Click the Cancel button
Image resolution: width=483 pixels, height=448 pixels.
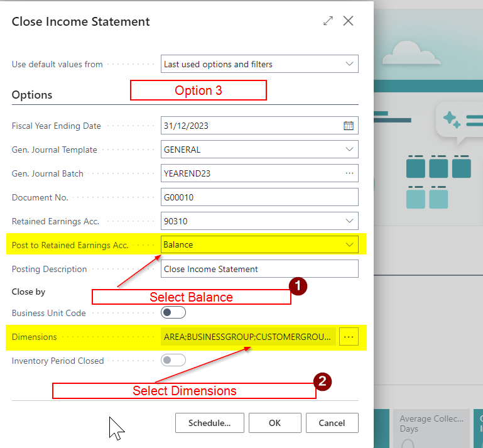pos(332,423)
